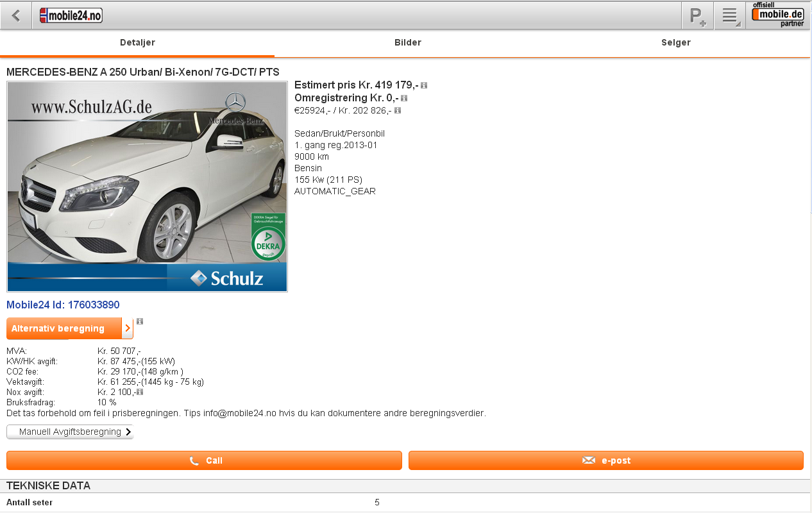Call the seller with Call button

click(x=204, y=460)
